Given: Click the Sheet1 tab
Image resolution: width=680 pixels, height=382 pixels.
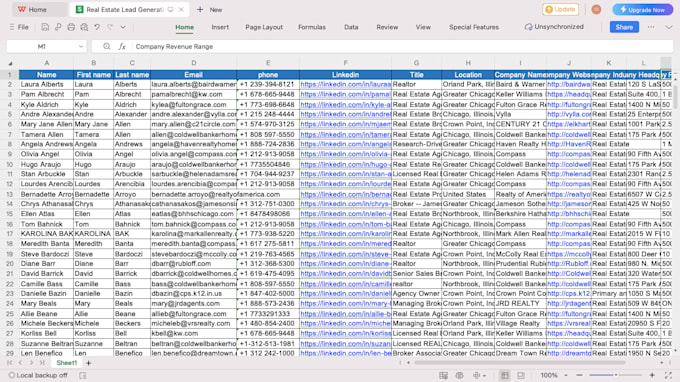Looking at the screenshot, I should point(67,362).
